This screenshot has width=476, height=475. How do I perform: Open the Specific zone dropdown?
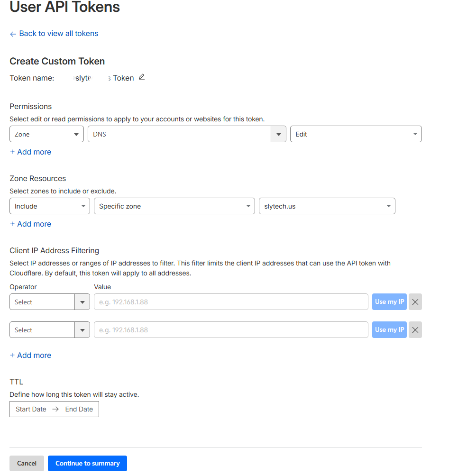click(174, 206)
